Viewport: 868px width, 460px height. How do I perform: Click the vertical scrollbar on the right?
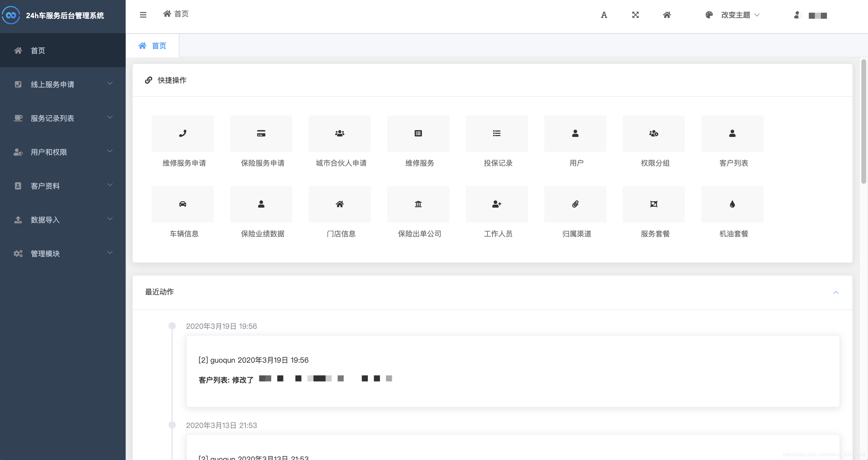tap(863, 121)
